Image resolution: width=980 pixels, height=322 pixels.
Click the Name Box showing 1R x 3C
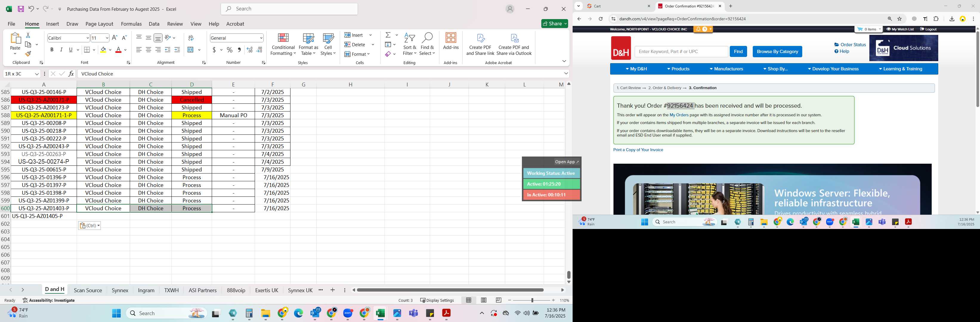pos(22,74)
